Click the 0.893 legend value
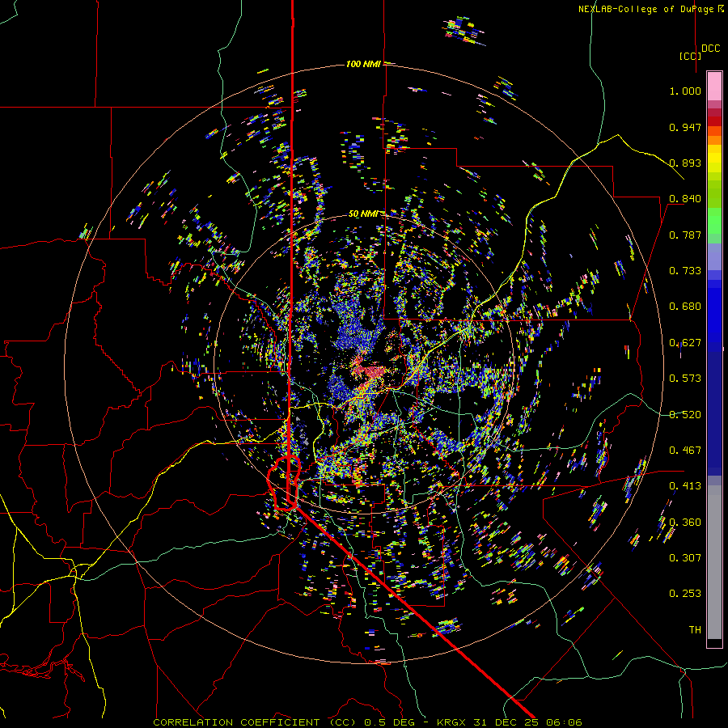The width and height of the screenshot is (728, 728). [685, 163]
